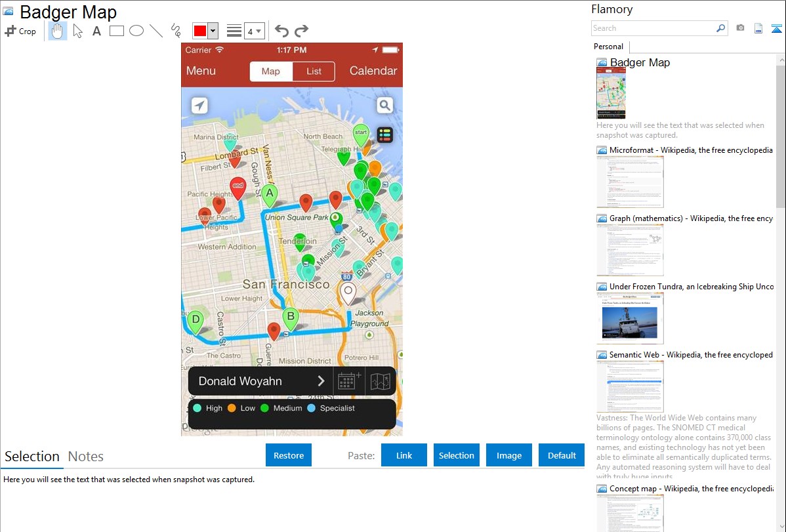
Task: Pick the text annotation tool
Action: point(96,31)
